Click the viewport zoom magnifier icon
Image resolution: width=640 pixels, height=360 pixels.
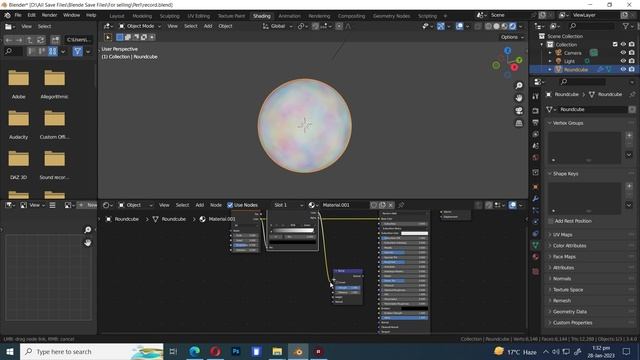point(519,85)
